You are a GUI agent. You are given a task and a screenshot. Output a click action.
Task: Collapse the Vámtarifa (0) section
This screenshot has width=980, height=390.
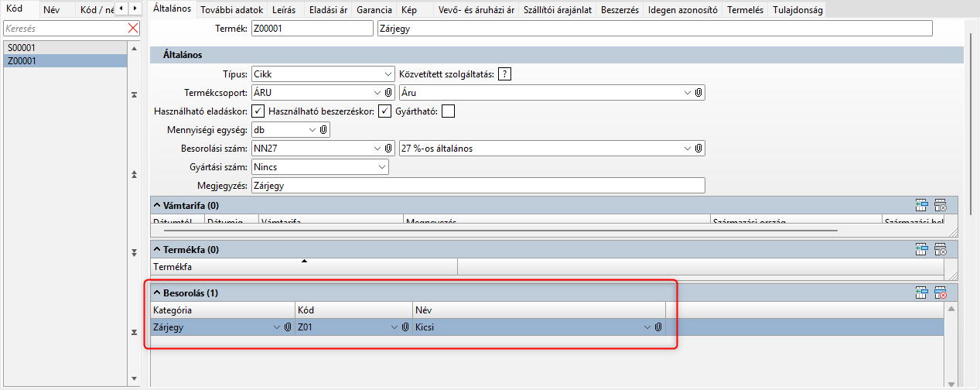pos(156,206)
